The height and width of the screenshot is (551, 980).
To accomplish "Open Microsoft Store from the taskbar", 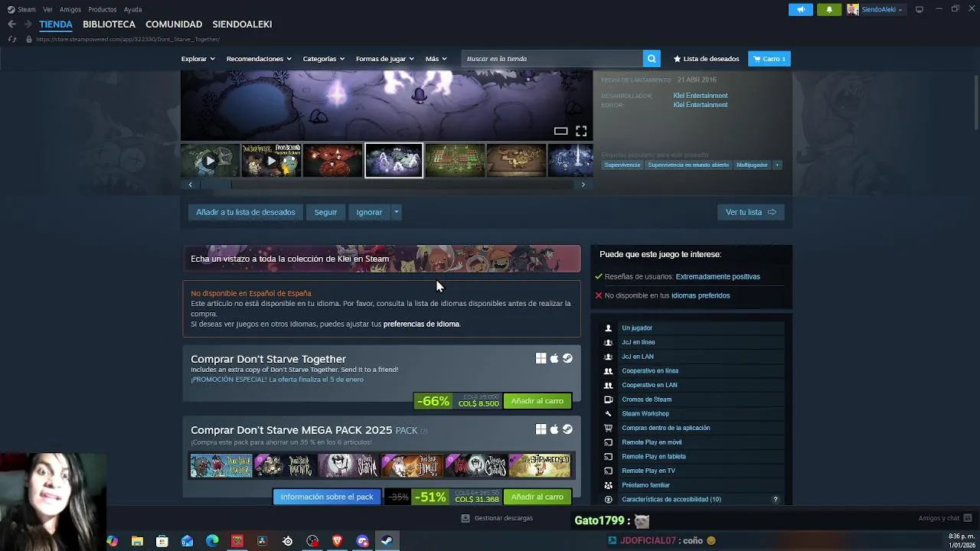I will coord(162,541).
